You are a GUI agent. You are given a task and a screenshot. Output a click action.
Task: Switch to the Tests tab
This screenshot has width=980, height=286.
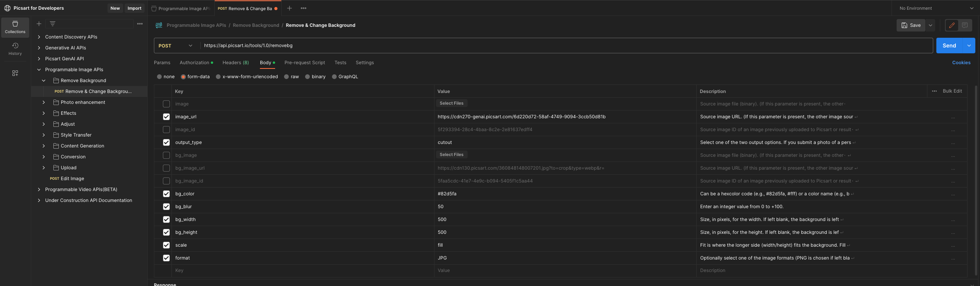tap(340, 63)
